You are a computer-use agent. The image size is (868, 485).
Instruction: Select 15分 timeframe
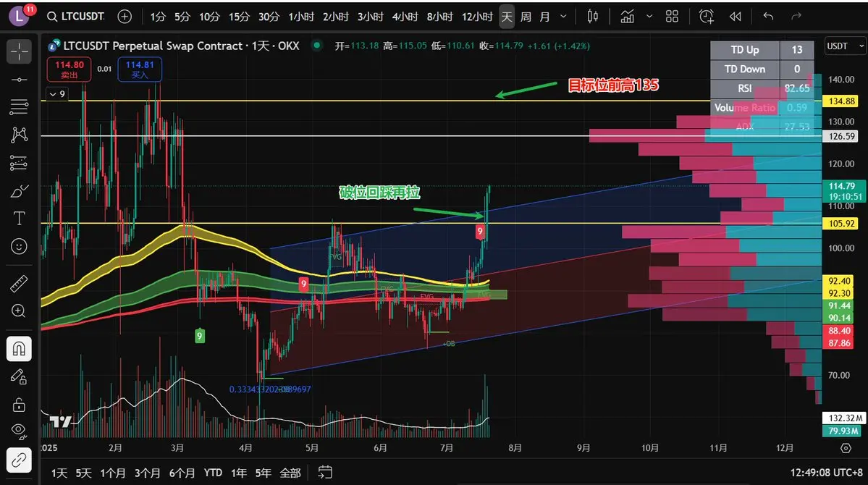click(x=239, y=17)
